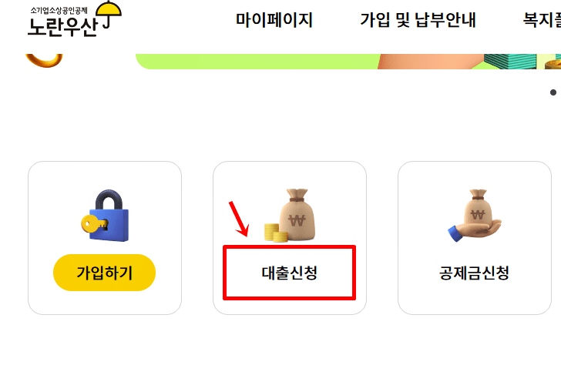Click the yellow umbrella logo icon
Image resolution: width=561 pixels, height=392 pixels.
(x=109, y=15)
